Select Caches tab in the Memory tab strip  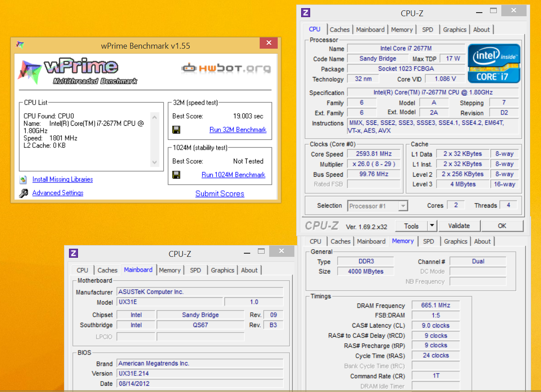click(340, 242)
